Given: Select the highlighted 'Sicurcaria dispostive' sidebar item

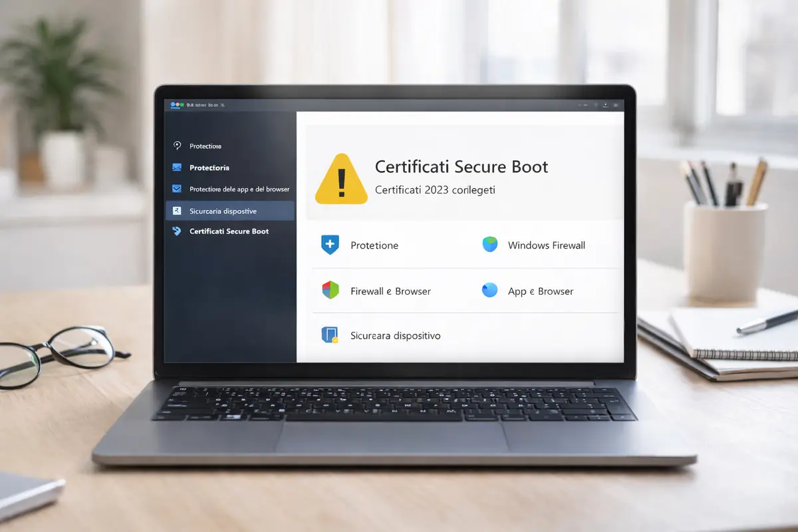Looking at the screenshot, I should click(x=223, y=211).
